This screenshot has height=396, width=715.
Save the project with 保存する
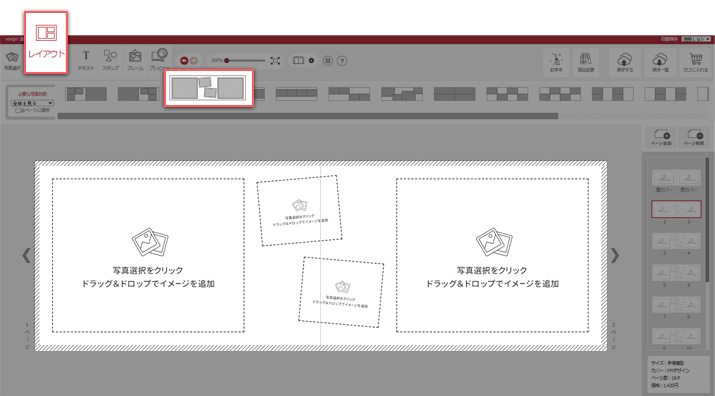click(x=624, y=62)
